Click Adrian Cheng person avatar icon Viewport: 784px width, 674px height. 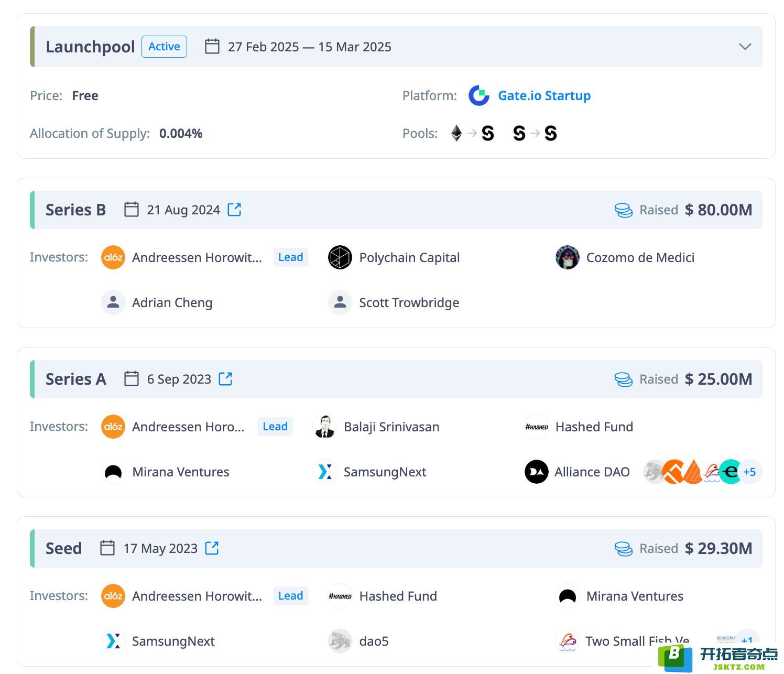tap(113, 302)
